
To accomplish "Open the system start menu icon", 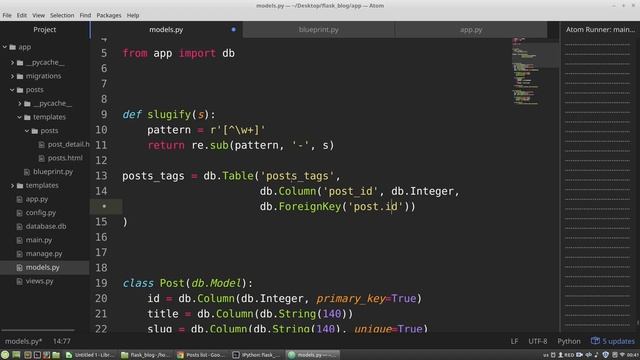I will coord(5,355).
